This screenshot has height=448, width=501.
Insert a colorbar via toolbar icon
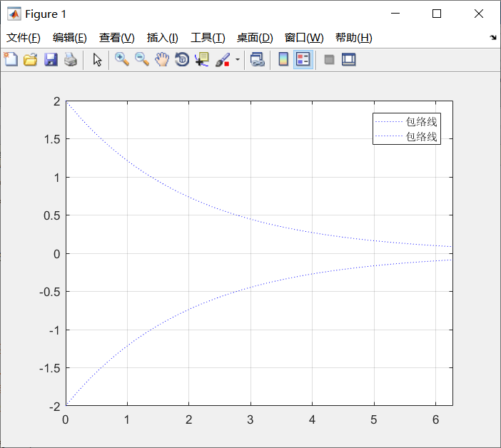point(283,60)
